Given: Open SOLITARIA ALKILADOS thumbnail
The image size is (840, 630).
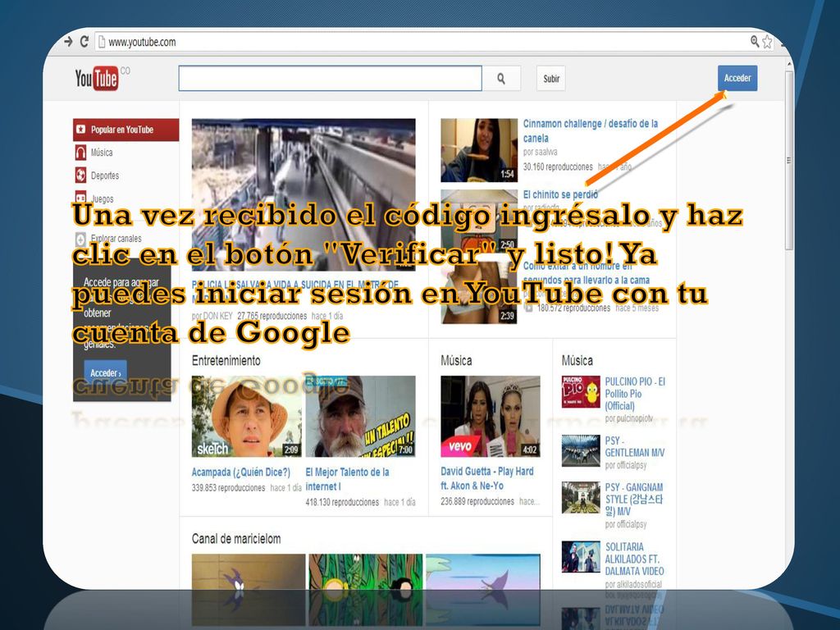Looking at the screenshot, I should click(581, 557).
